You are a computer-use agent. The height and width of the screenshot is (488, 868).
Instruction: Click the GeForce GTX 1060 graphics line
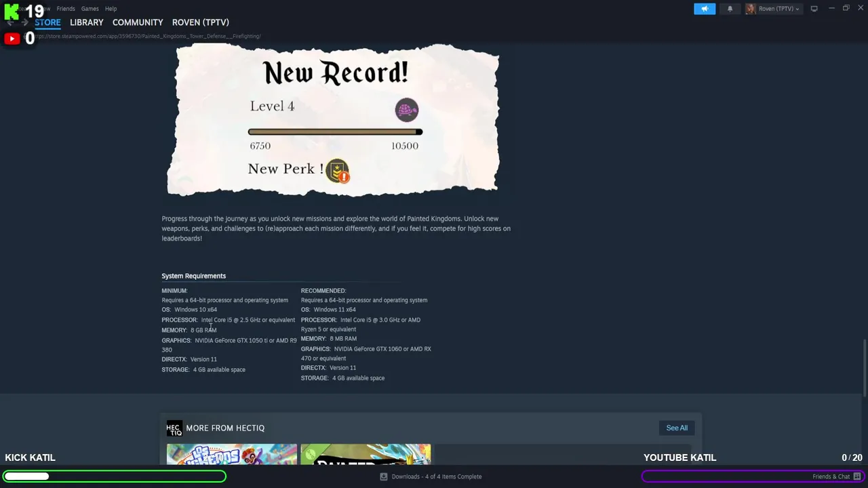(x=366, y=354)
